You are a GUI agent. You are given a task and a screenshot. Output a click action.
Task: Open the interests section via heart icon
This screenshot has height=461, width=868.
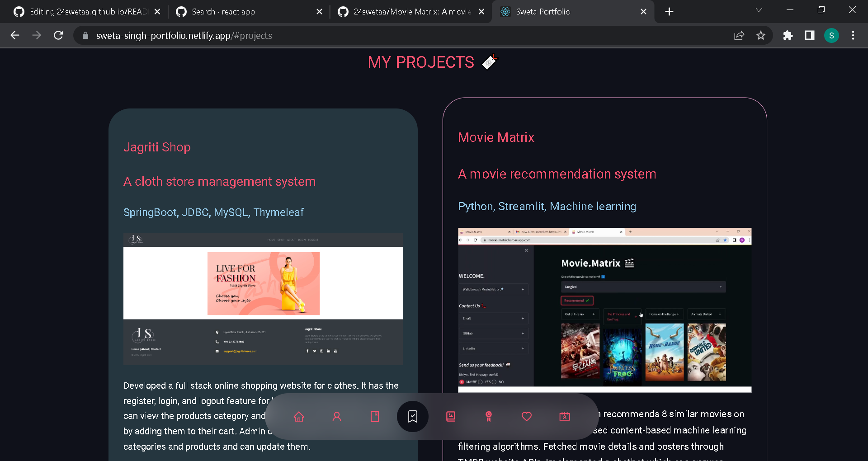click(x=526, y=417)
